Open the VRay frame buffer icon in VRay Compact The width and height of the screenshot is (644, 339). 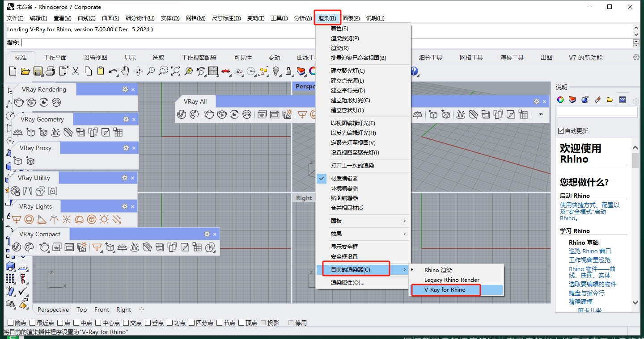pyautogui.click(x=69, y=247)
